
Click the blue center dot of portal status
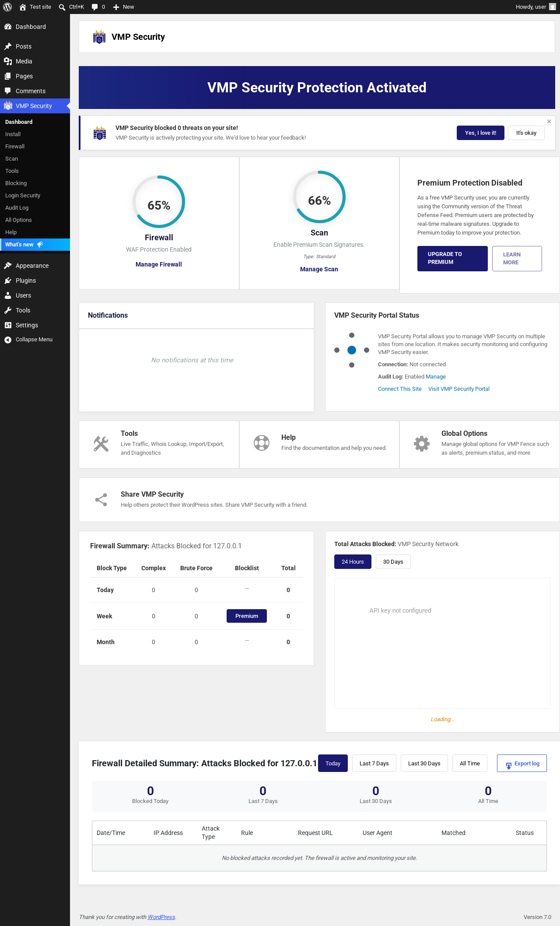click(x=352, y=350)
